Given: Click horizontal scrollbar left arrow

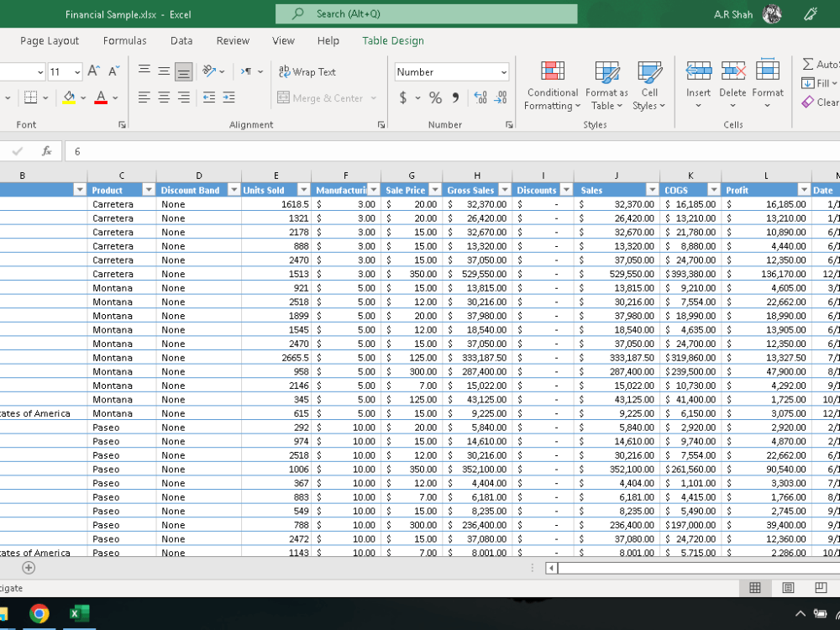Looking at the screenshot, I should pos(551,568).
